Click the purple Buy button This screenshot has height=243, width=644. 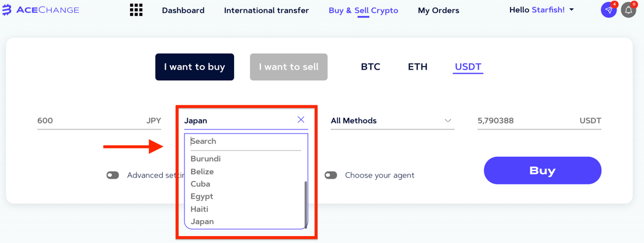(x=543, y=170)
